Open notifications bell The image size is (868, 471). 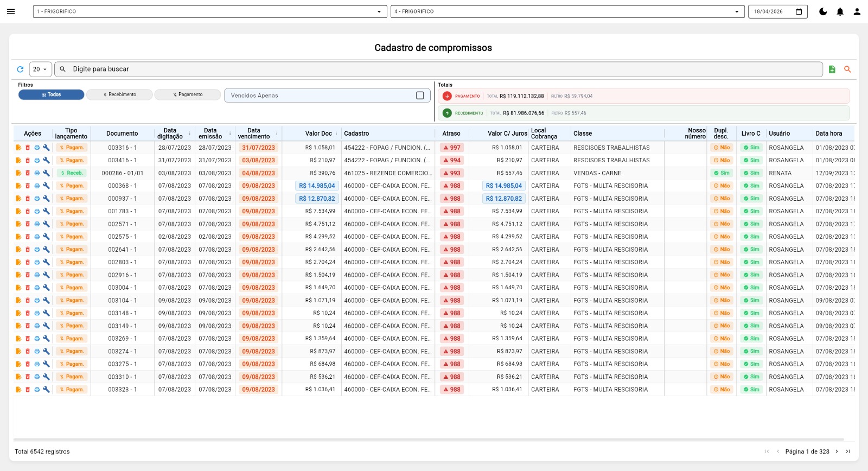(840, 11)
